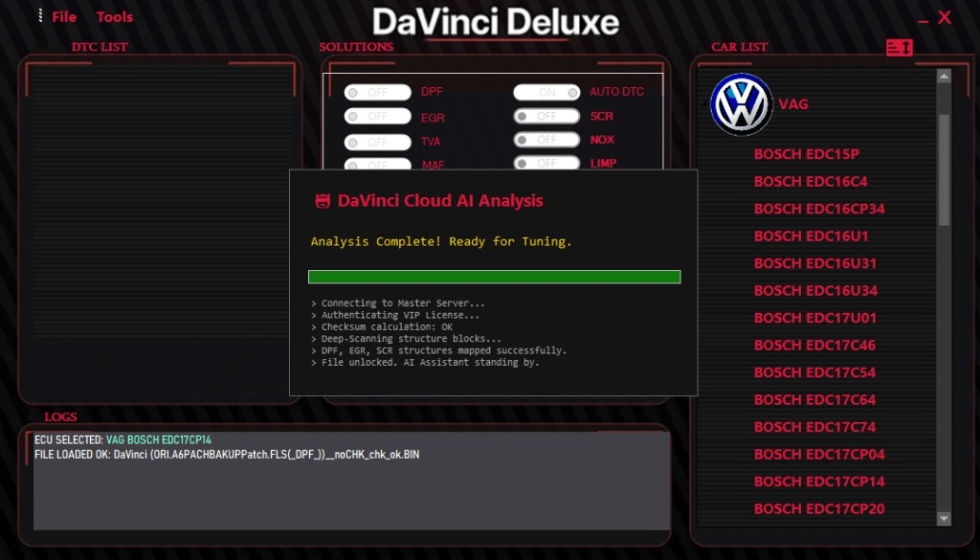Click the green analysis progress bar
The width and height of the screenshot is (980, 560).
pyautogui.click(x=495, y=277)
